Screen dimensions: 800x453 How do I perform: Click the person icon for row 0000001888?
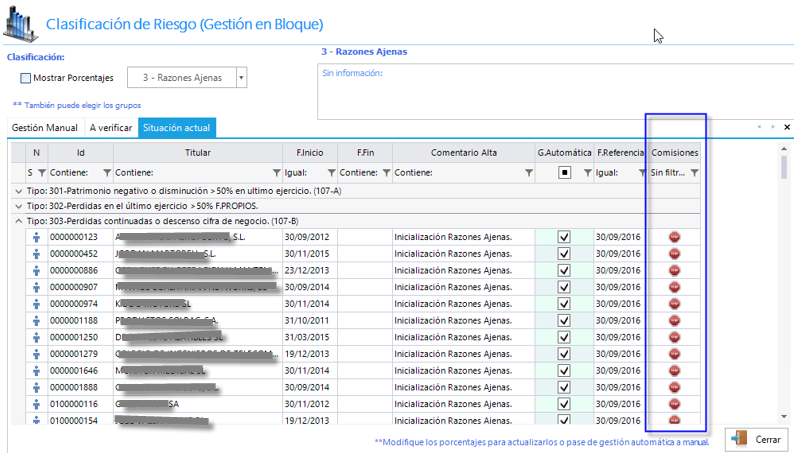click(x=36, y=388)
